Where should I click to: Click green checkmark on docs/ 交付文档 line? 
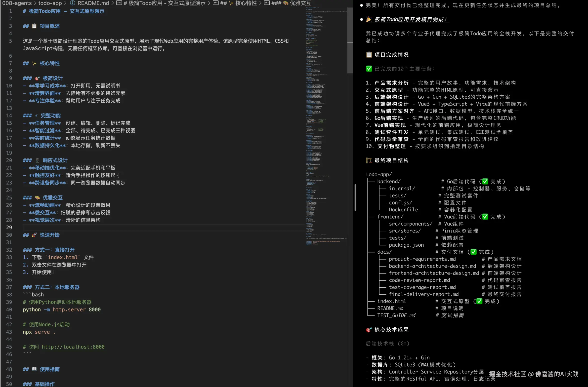(x=473, y=252)
